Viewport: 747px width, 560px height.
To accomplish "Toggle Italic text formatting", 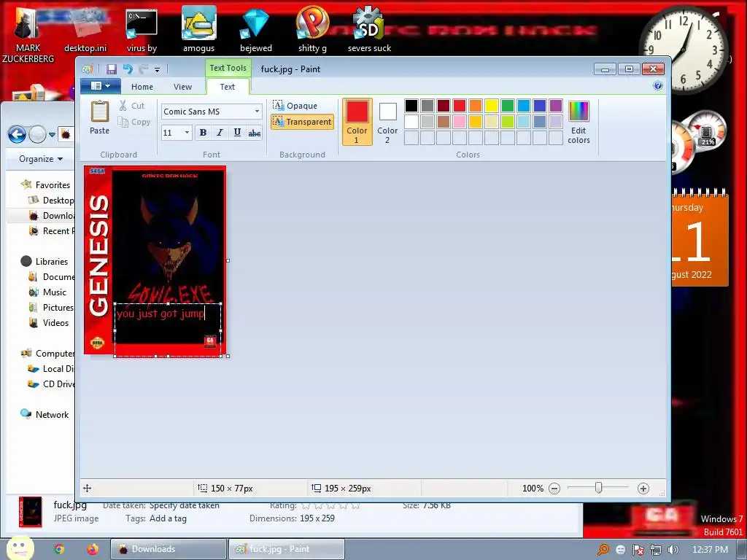I will point(220,133).
